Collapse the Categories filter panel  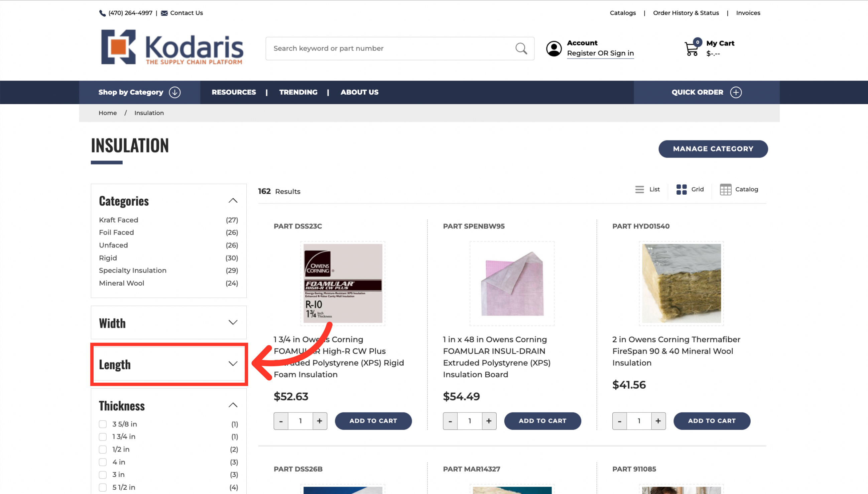tap(233, 201)
